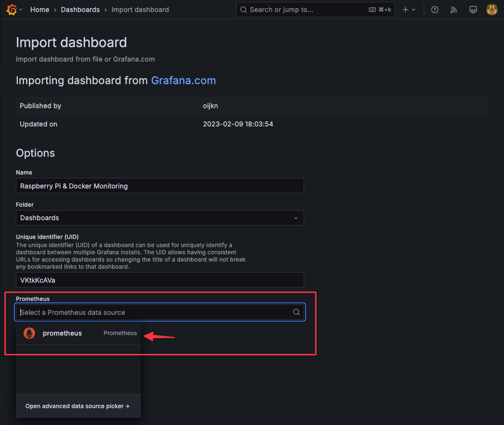Open the Grafana.com link
The image size is (504, 425).
[183, 80]
